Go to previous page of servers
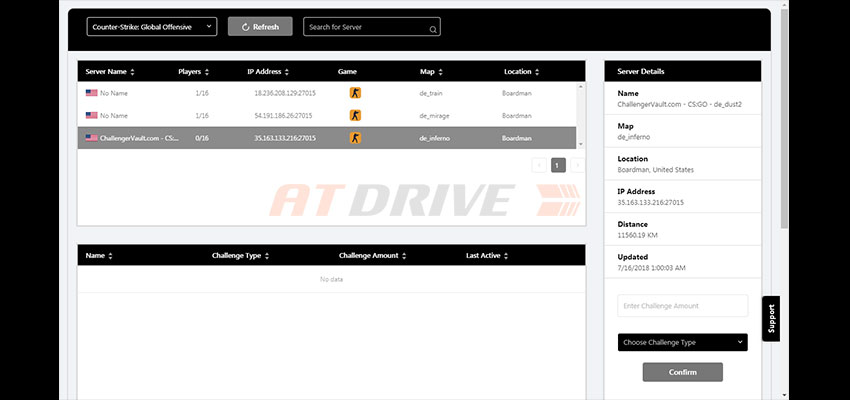Screen dimensions: 850x400 click(539, 165)
